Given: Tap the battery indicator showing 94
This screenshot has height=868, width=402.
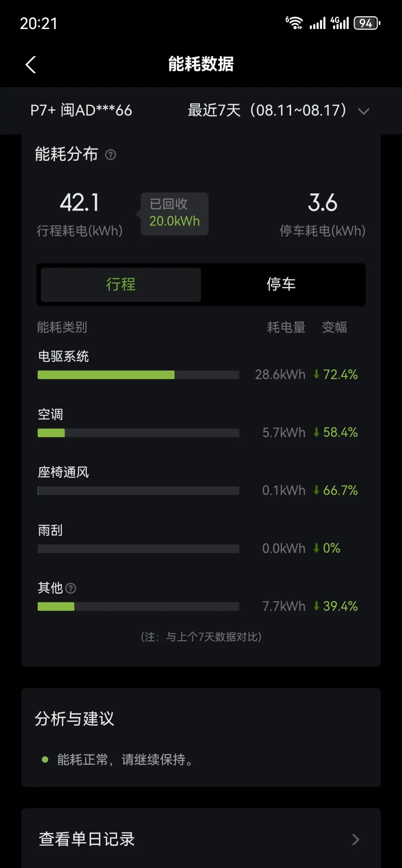Looking at the screenshot, I should pyautogui.click(x=367, y=23).
